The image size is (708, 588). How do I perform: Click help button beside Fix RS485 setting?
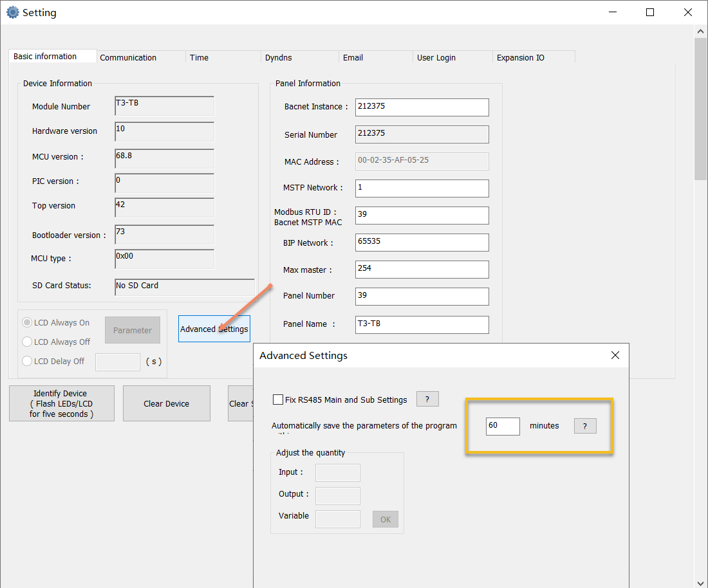pos(427,399)
